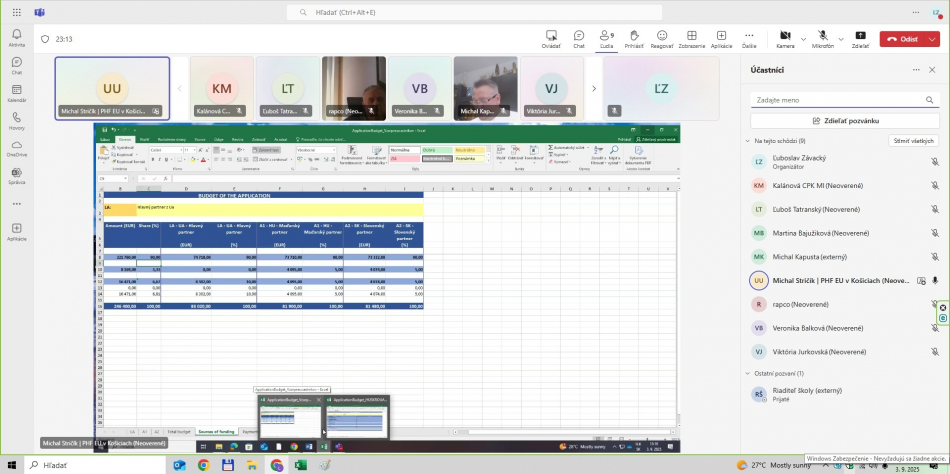This screenshot has height=474, width=950.
Task: Toggle the Ľudia participants panel
Action: 606,38
